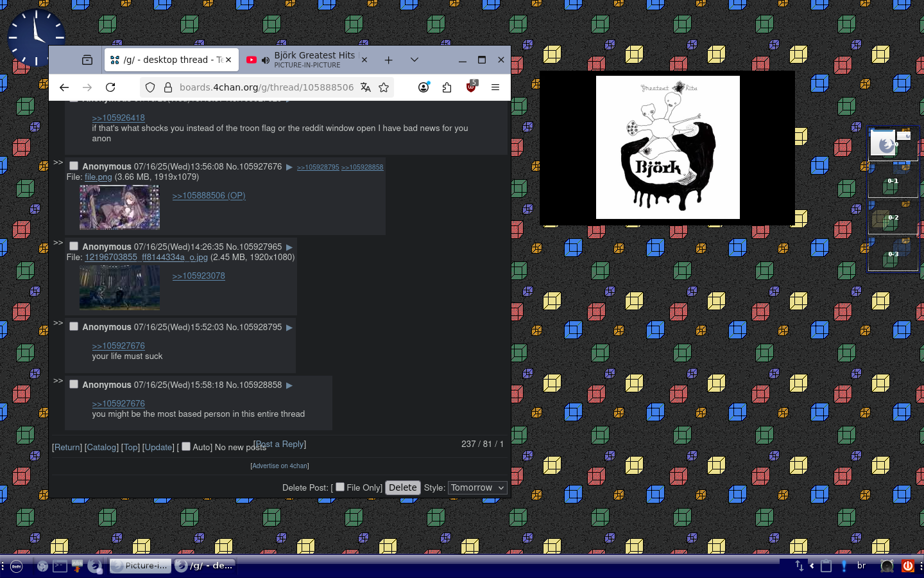
Task: Expand the anime wallpaper thumbnail of file.png
Action: [119, 207]
